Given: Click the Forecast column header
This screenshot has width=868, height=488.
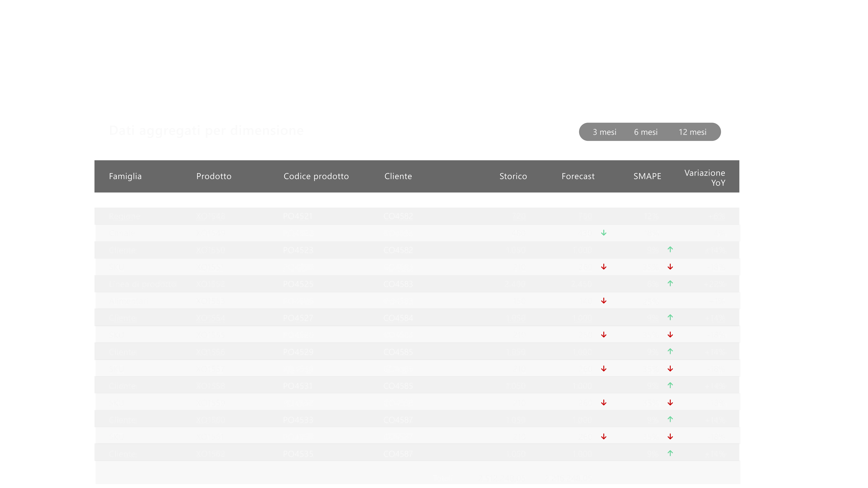Looking at the screenshot, I should 578,176.
